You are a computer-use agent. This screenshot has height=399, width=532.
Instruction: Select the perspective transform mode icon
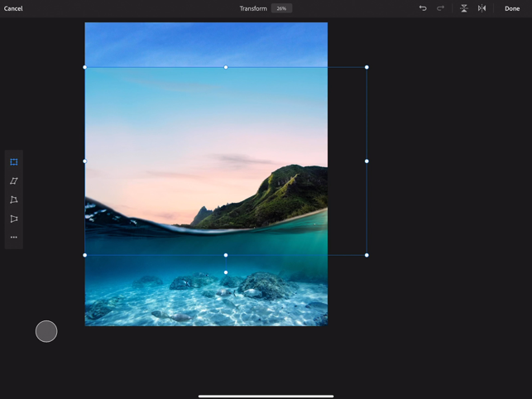(14, 219)
